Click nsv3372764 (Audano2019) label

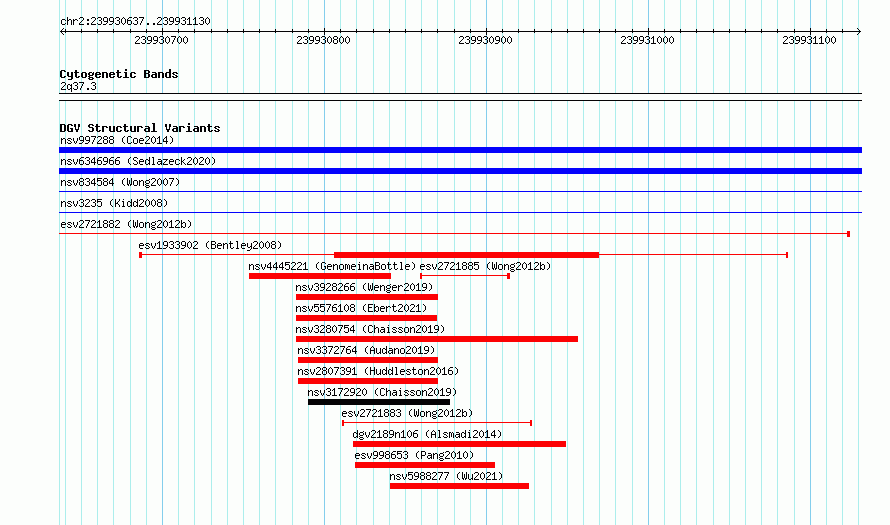tap(366, 350)
